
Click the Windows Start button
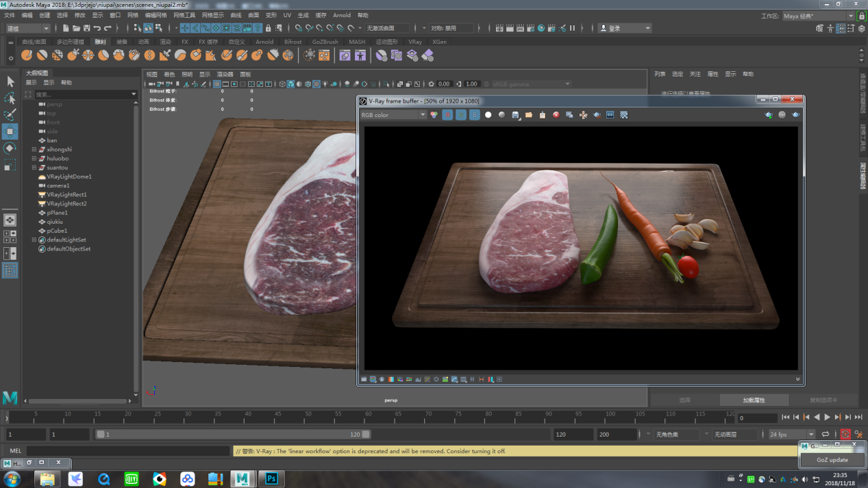click(12, 479)
